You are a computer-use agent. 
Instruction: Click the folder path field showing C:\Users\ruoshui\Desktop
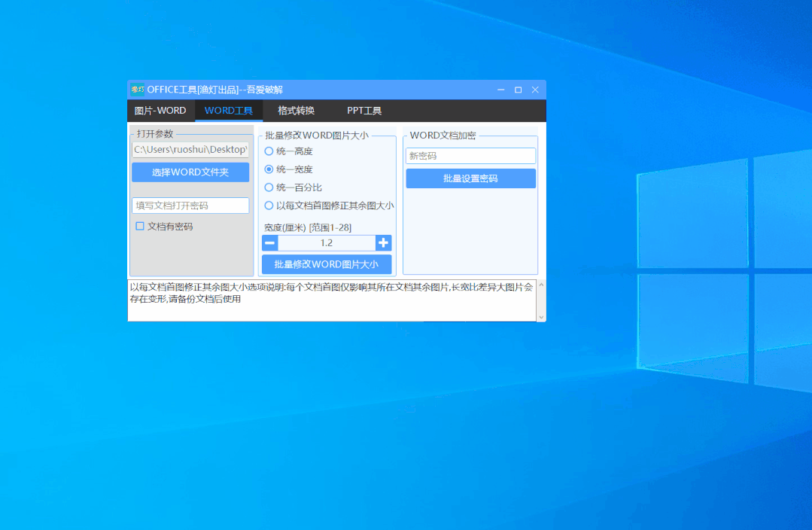(x=190, y=150)
